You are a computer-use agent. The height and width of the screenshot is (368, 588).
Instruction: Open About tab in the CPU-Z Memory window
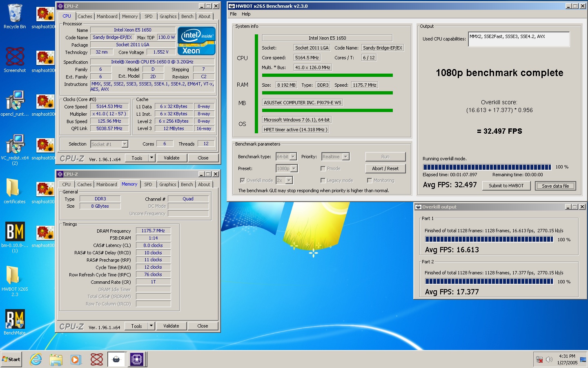[204, 184]
